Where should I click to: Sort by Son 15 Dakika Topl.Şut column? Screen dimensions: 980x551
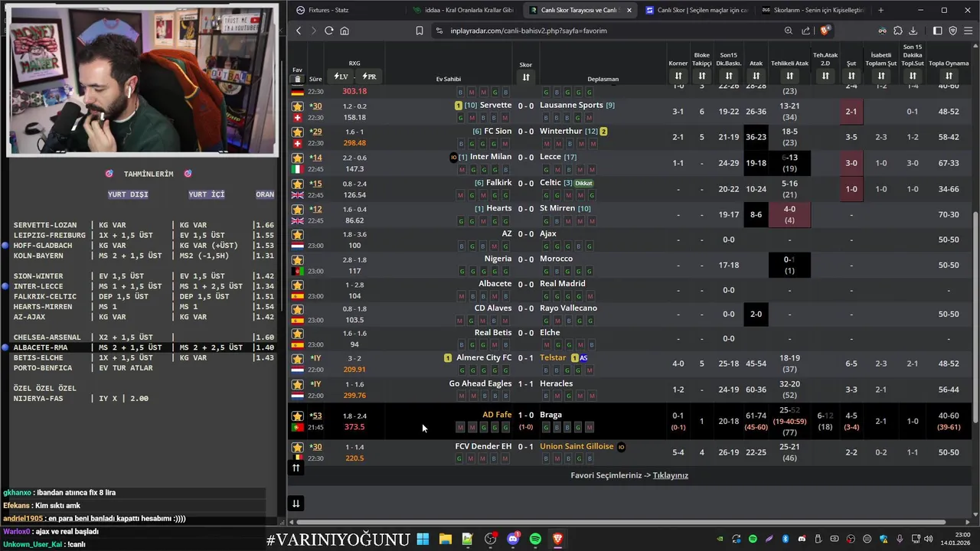click(913, 76)
